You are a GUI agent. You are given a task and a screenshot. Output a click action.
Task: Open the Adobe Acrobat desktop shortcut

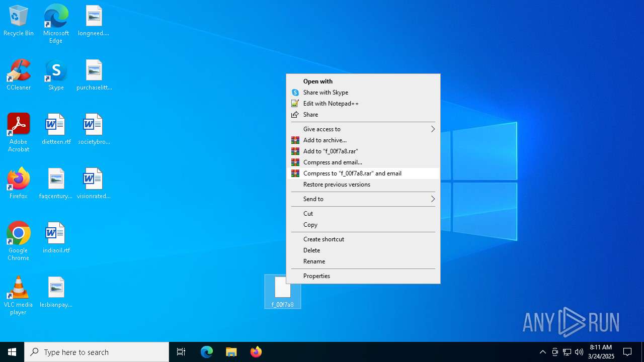coord(19,133)
